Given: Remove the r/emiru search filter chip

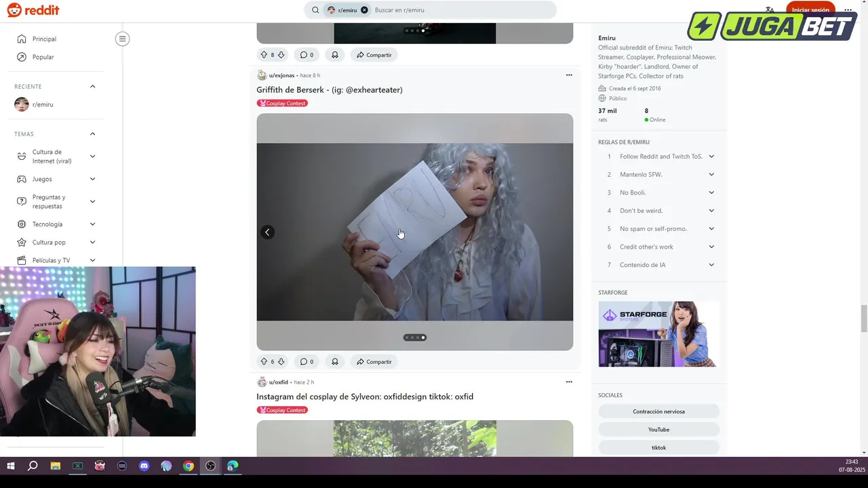Looking at the screenshot, I should coord(364,10).
